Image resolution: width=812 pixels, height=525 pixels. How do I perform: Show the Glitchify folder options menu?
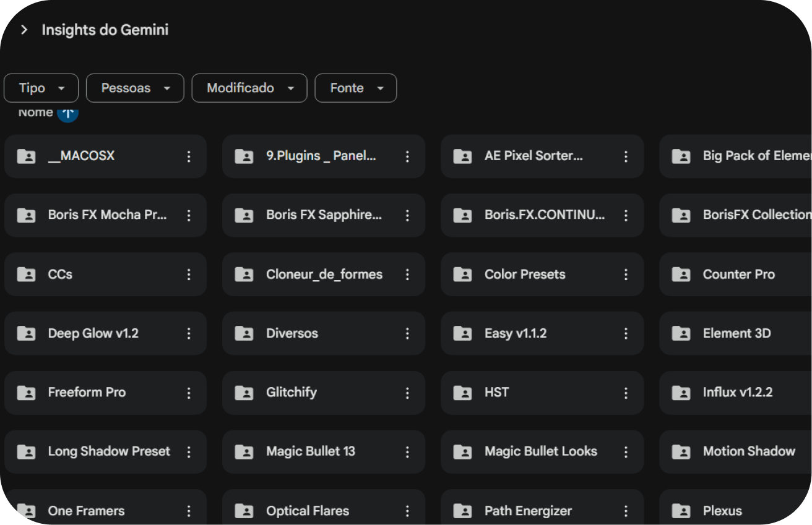407,393
